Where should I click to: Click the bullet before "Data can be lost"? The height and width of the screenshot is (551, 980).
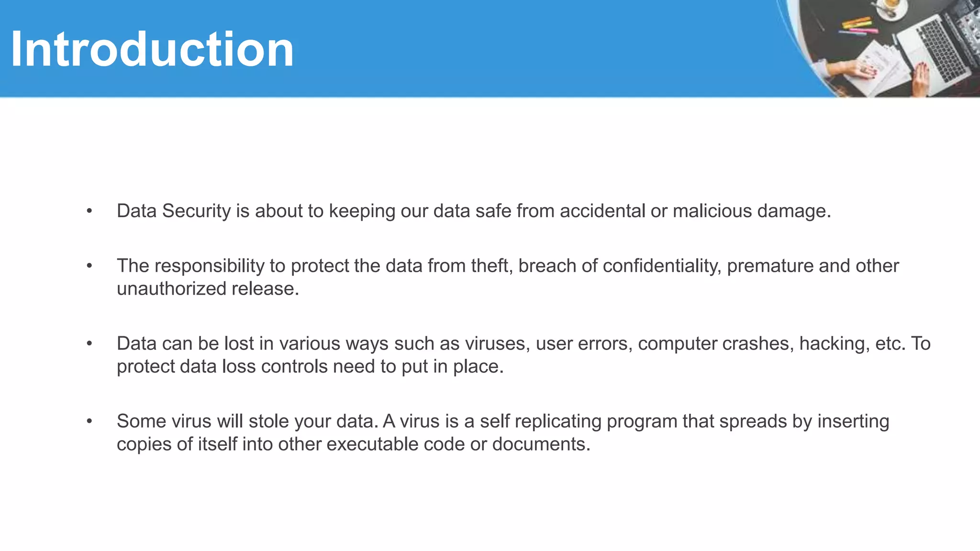(x=89, y=343)
